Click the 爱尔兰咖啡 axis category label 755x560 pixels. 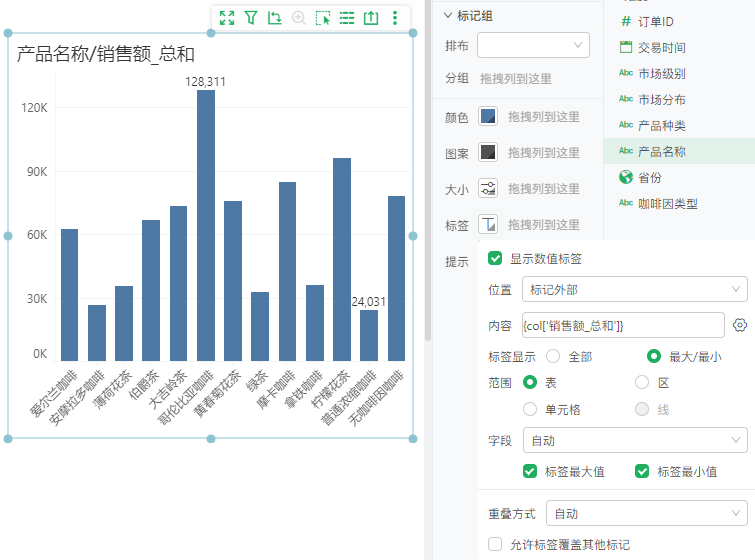coord(53,393)
